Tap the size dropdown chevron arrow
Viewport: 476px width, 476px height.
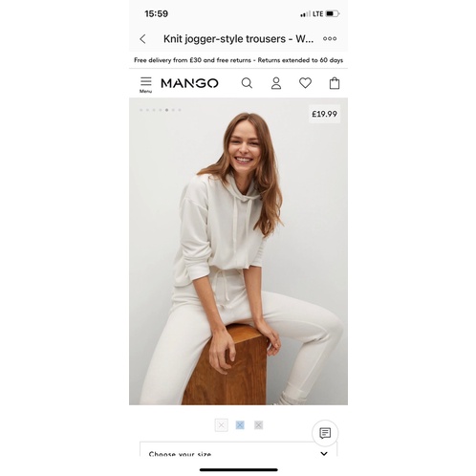click(x=324, y=453)
